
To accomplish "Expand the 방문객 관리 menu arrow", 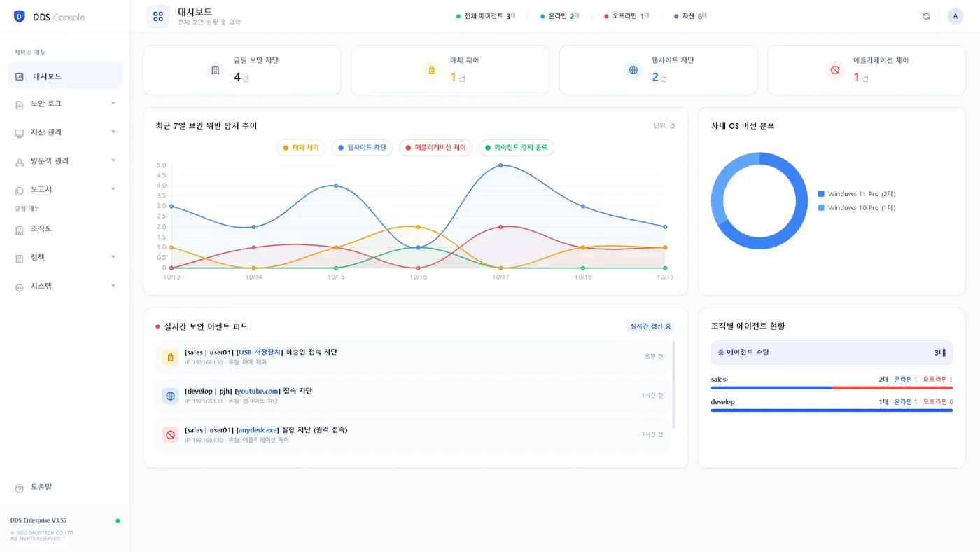I will [x=113, y=161].
